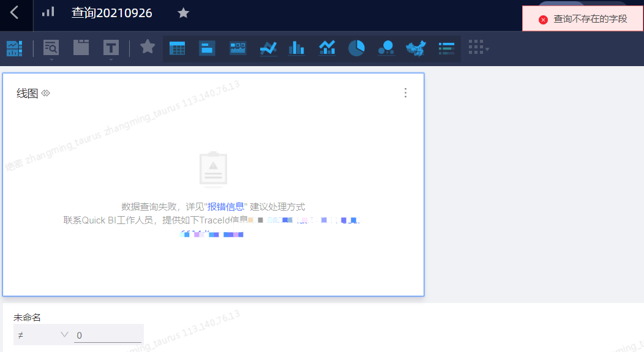
Task: Add a bar chart from toolbar
Action: [x=296, y=48]
